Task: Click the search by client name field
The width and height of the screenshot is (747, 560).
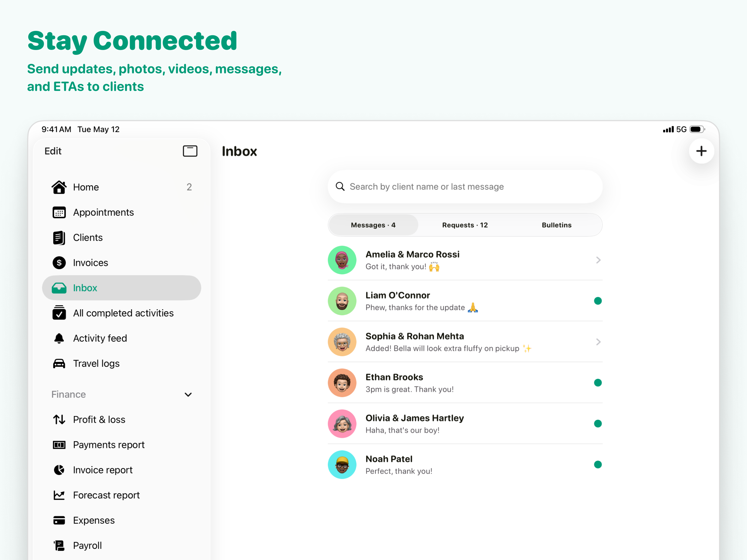Action: coord(465,187)
